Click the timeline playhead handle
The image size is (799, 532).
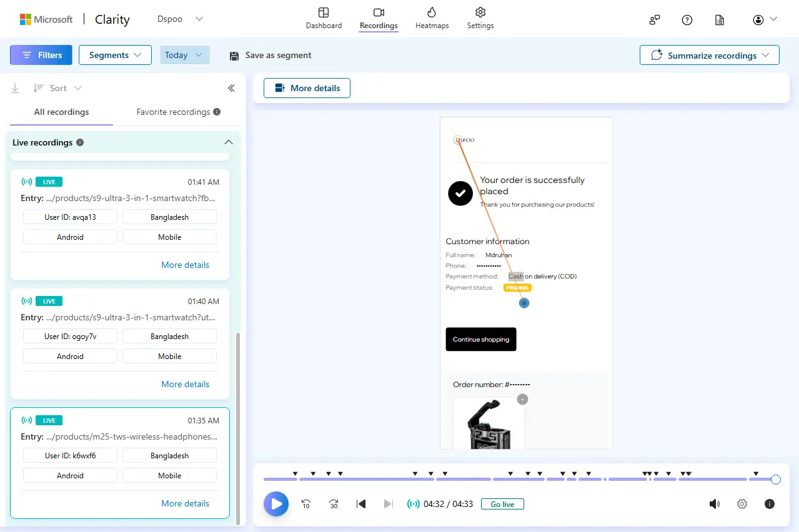(775, 480)
